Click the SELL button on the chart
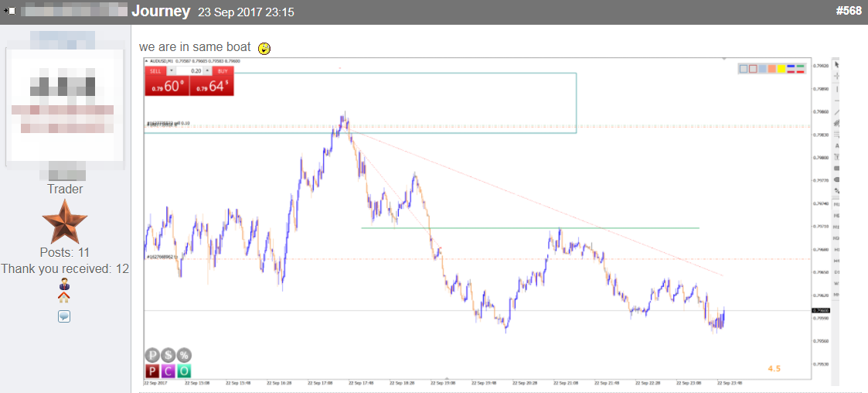Viewport: 868px width, 393px height. tap(155, 71)
